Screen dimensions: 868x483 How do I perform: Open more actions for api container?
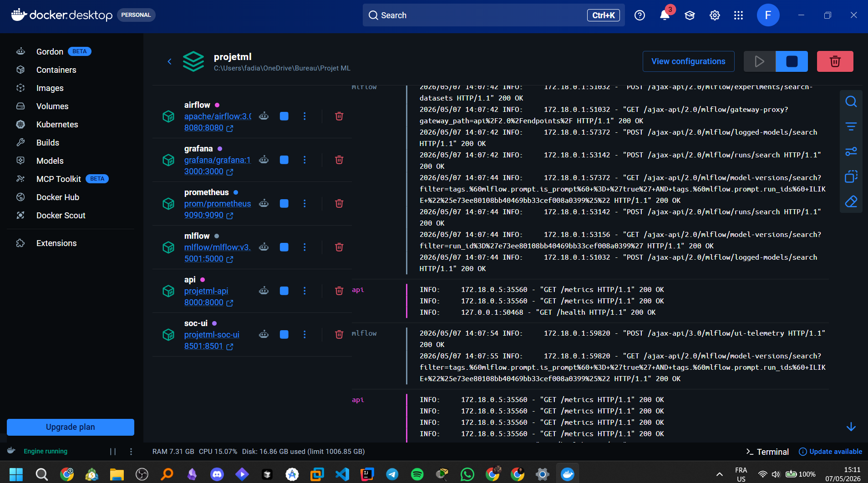pos(305,291)
